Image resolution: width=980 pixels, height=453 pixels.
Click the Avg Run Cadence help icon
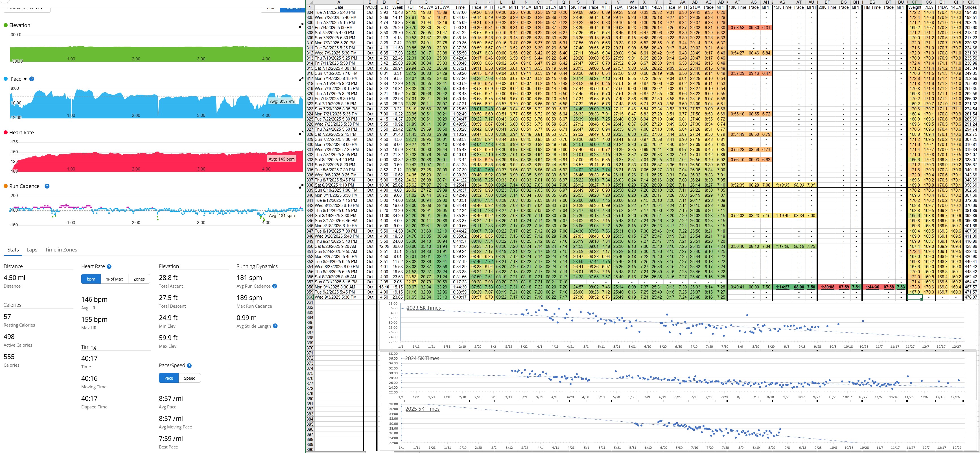tap(275, 286)
